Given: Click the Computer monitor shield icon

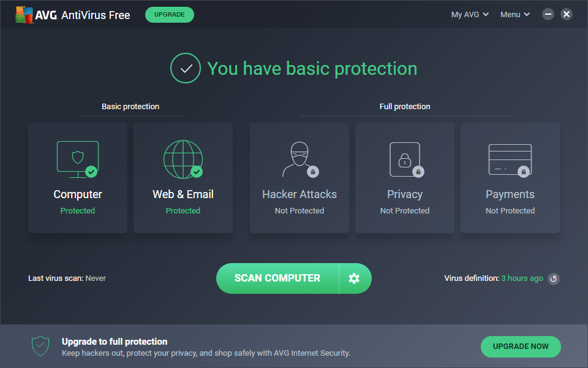Looking at the screenshot, I should pos(78,159).
